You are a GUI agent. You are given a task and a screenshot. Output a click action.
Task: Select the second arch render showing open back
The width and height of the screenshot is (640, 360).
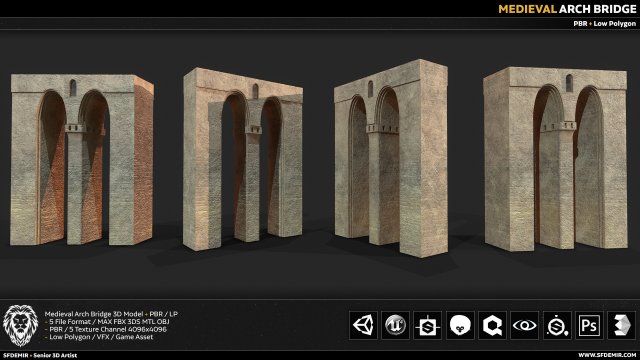click(243, 159)
